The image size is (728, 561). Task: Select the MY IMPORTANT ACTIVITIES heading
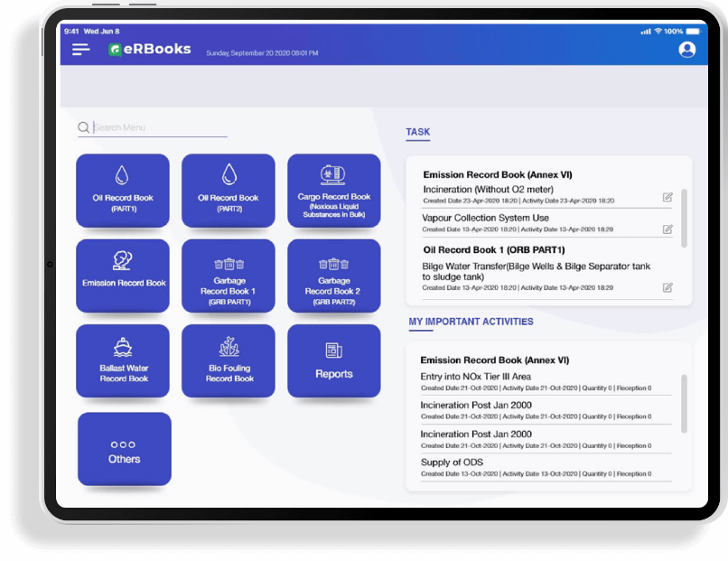point(471,322)
